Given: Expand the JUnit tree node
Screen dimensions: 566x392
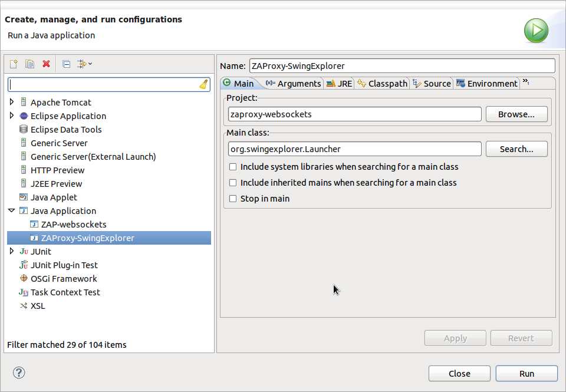Looking at the screenshot, I should [x=12, y=251].
